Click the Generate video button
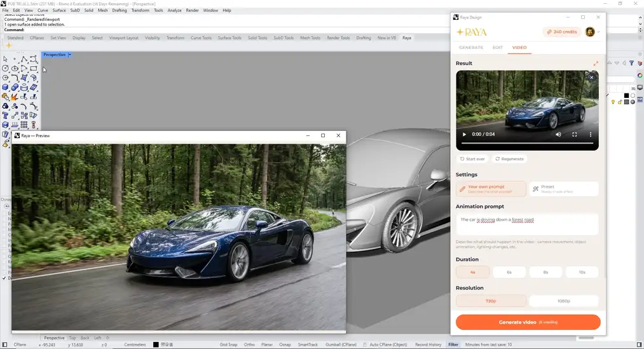 coord(528,322)
